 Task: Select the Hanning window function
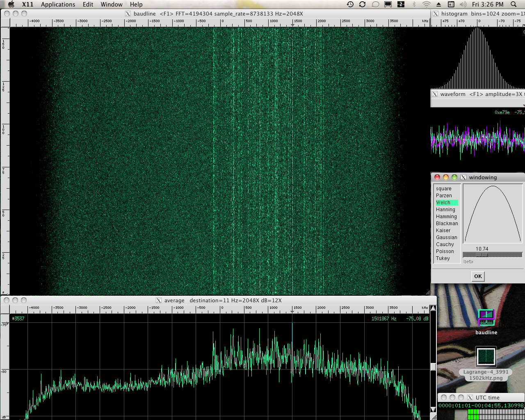[445, 209]
